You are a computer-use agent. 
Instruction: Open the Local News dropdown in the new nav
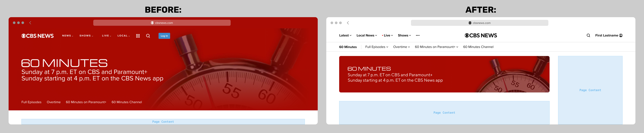[367, 35]
